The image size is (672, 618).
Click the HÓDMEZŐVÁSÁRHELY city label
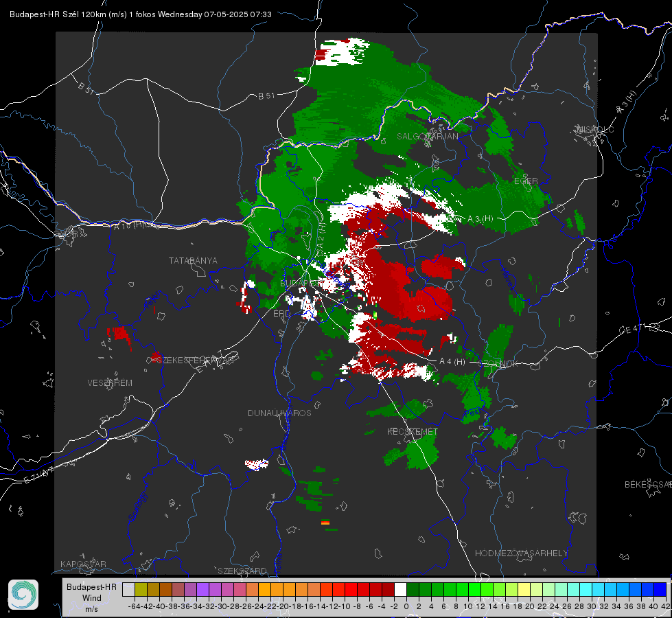click(521, 553)
